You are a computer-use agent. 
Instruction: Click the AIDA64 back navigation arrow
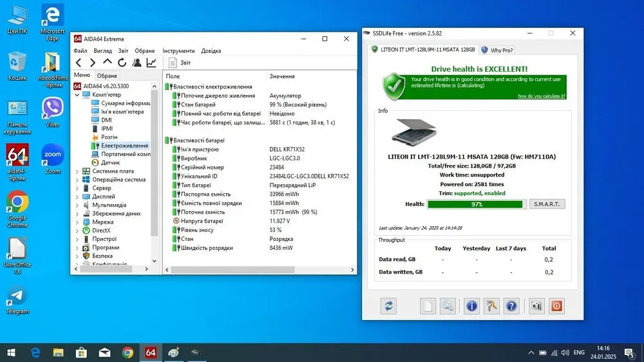[x=79, y=62]
